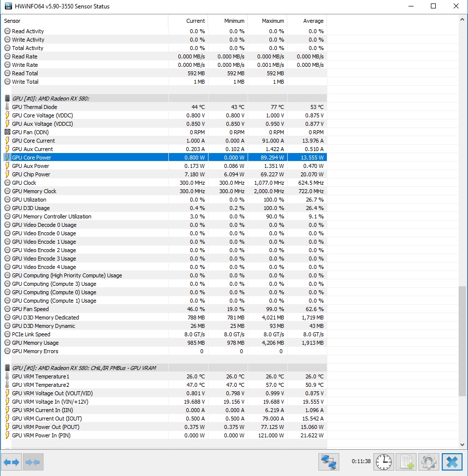Screen dimensions: 468x476
Task: Open sensor settings gear icon
Action: (428, 462)
